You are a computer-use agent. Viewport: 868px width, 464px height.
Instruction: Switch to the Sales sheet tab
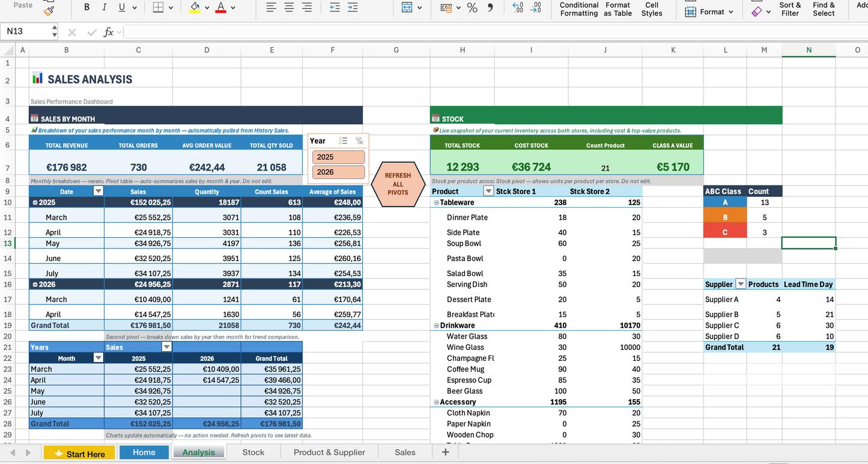pos(405,453)
